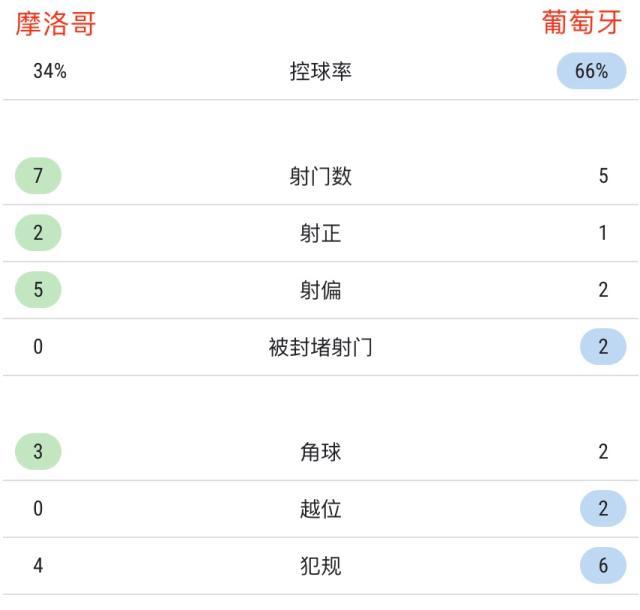Click Morocco's green 7 shots badge

(x=38, y=177)
